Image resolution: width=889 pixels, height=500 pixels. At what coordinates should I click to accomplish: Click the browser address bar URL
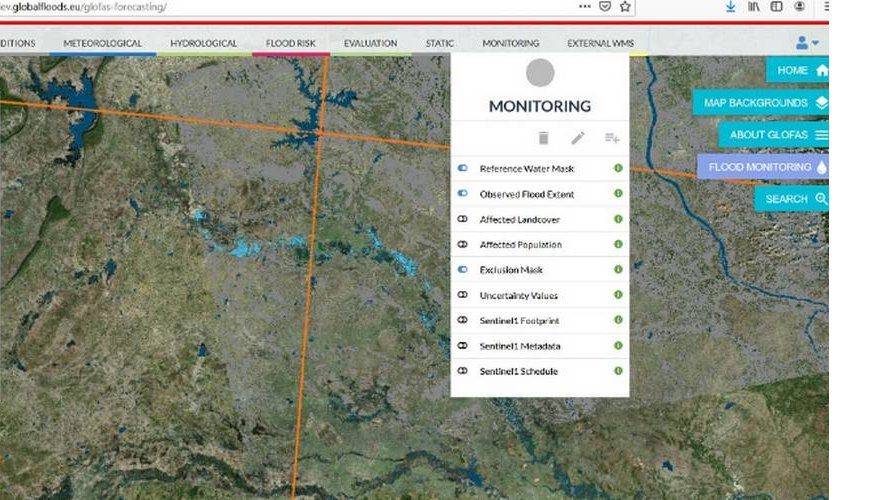click(x=83, y=7)
